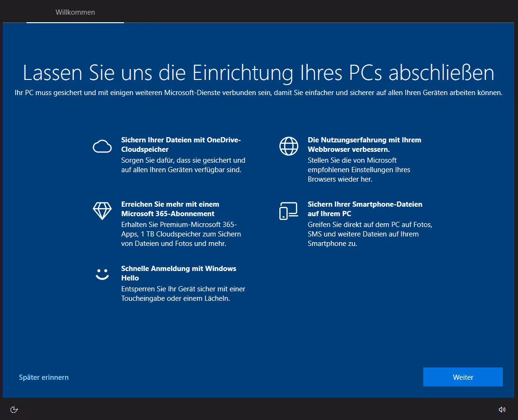Click the heading Lassen Sie uns die Einrichtung

pyautogui.click(x=259, y=73)
